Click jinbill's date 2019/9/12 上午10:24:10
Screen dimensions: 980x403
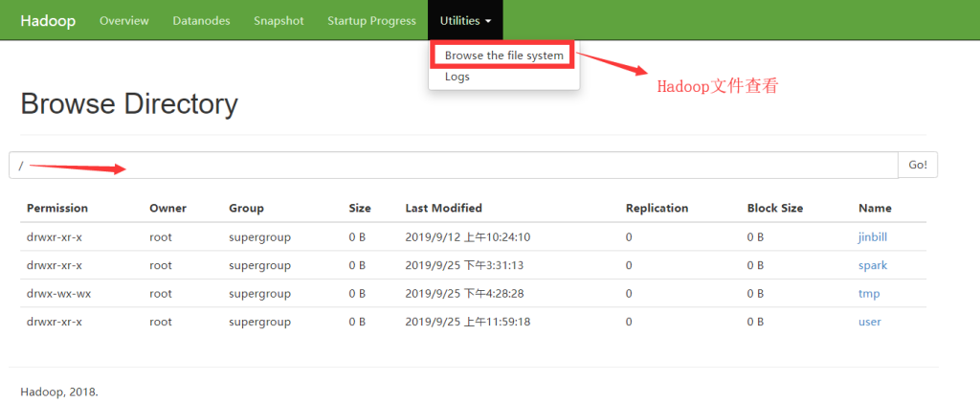click(467, 237)
